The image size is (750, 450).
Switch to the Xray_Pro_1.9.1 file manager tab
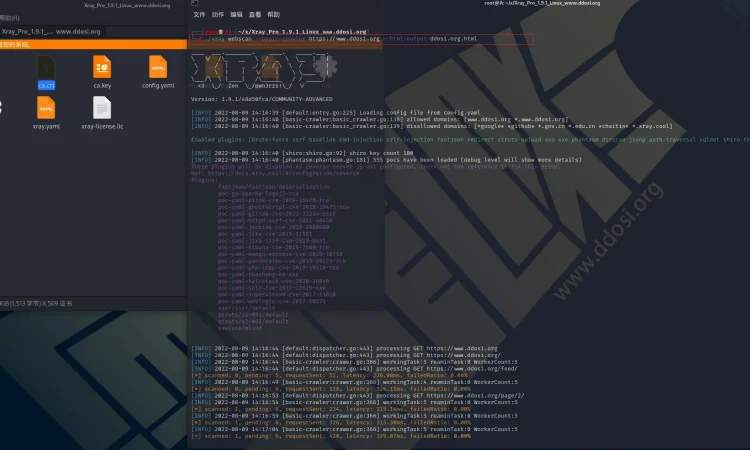click(x=53, y=32)
